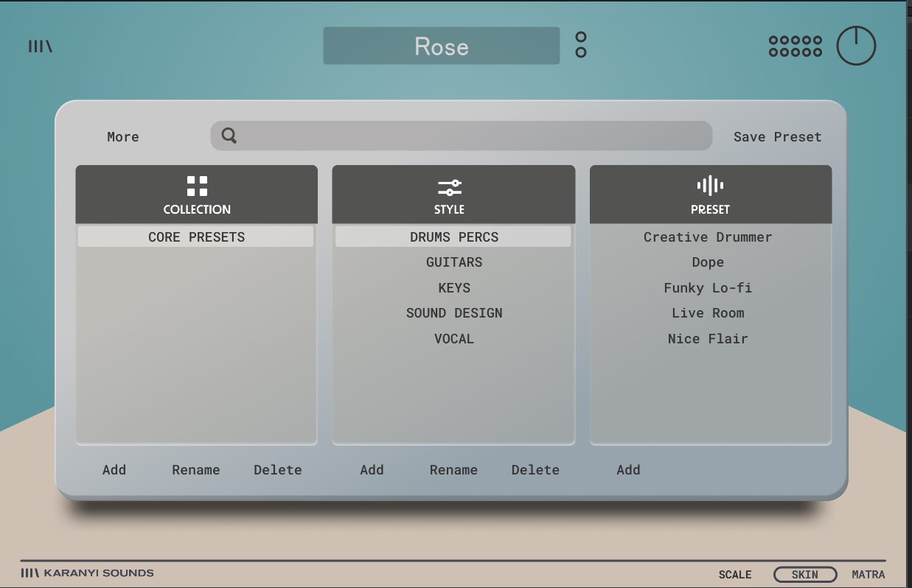Click the library browser icon top-left

click(x=41, y=46)
